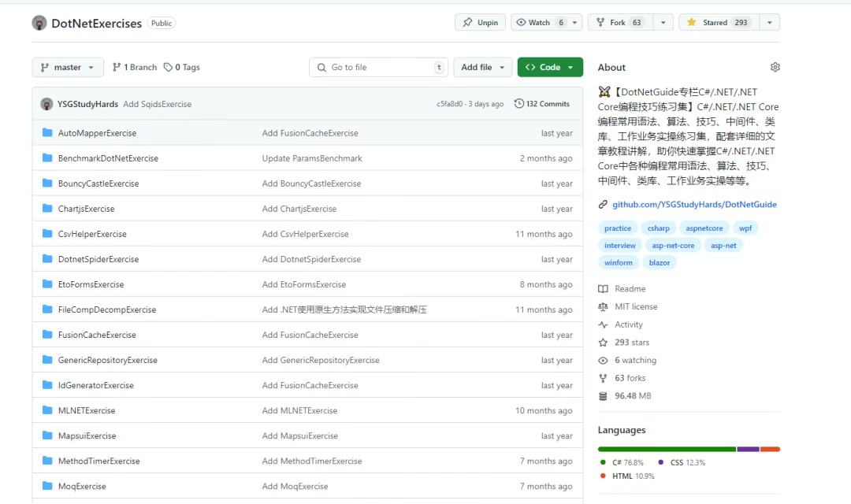Open the FusionCacheExercise folder icon

pos(47,334)
